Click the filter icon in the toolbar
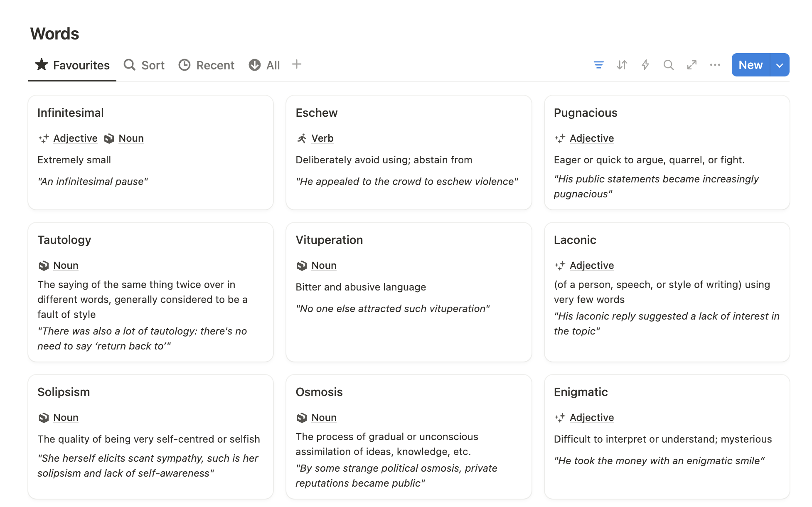The image size is (812, 507). 598,65
